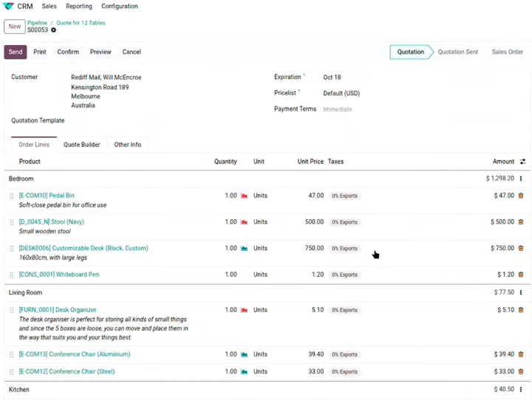Preview the quotation
Image resolution: width=532 pixels, height=400 pixels.
100,52
